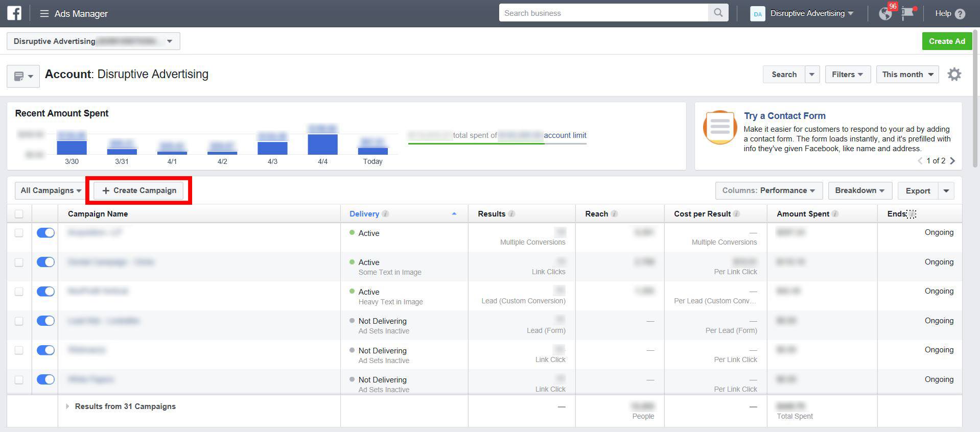
Task: Click the Delivery sort arrow
Action: pyautogui.click(x=454, y=214)
